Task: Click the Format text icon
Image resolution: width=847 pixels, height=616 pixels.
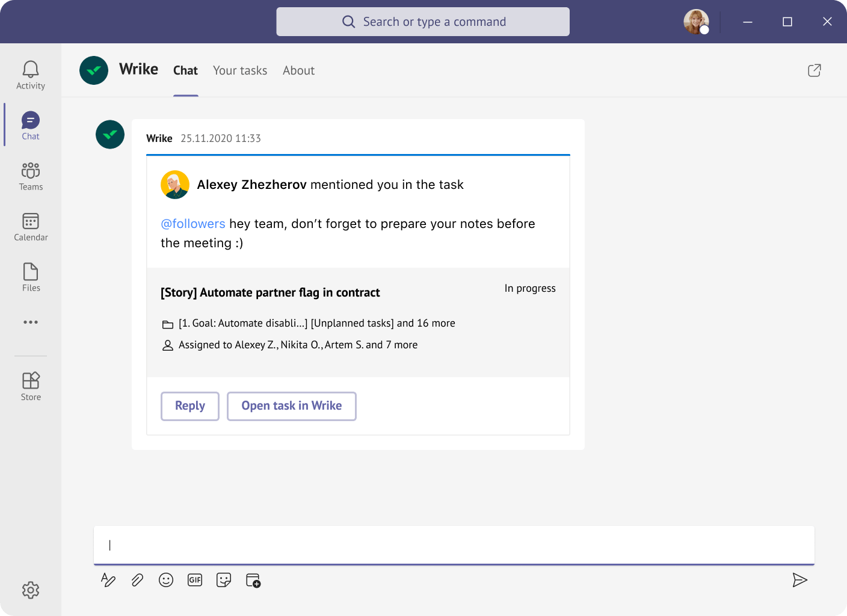Action: (x=108, y=580)
